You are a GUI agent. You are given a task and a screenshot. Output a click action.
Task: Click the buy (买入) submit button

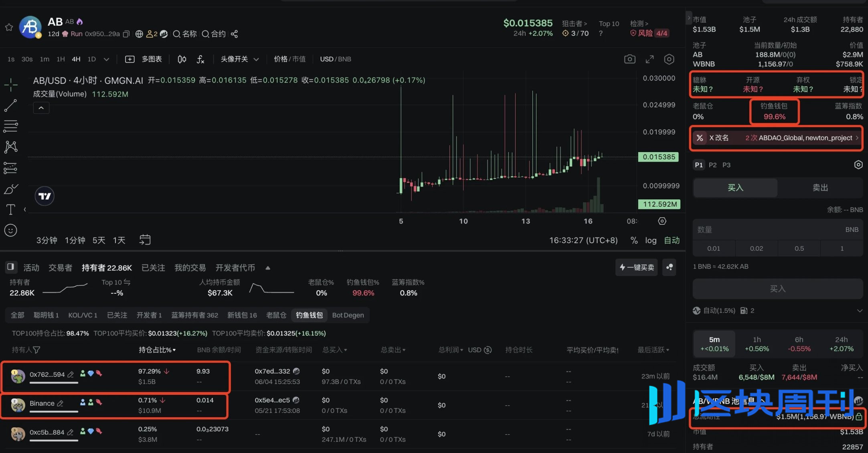(778, 289)
